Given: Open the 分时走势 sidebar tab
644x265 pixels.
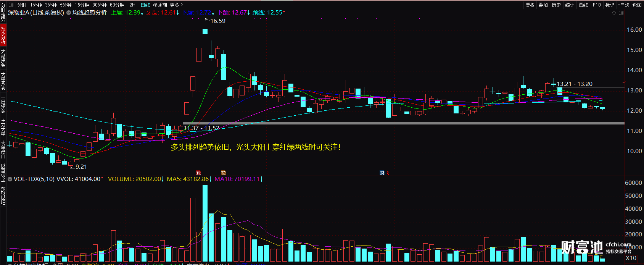Looking at the screenshot, I should tap(3, 13).
